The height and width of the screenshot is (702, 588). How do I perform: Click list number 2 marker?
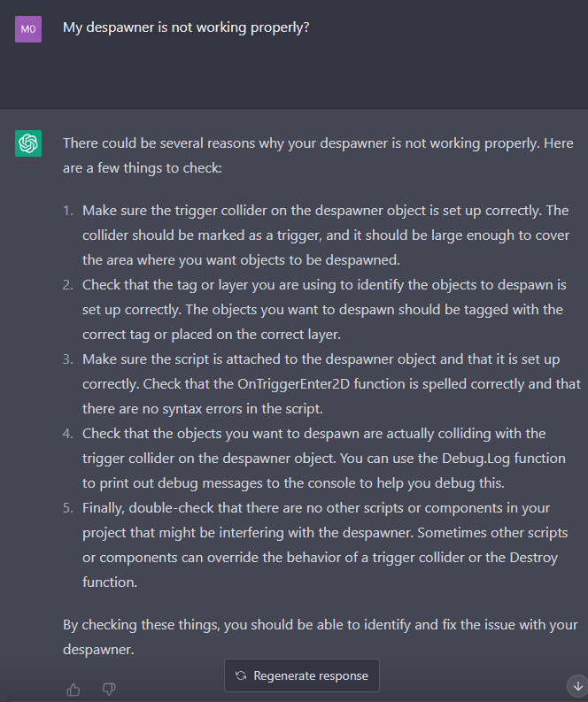point(67,285)
